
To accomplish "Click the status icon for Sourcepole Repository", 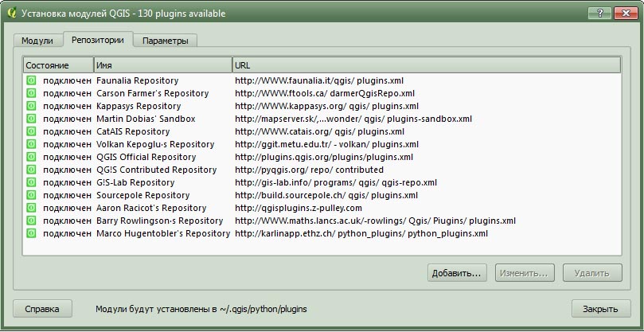I will pos(31,195).
